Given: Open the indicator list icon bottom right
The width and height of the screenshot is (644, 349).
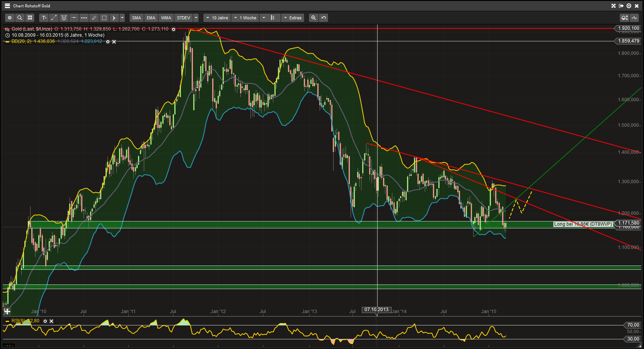Looking at the screenshot, I should (x=634, y=18).
